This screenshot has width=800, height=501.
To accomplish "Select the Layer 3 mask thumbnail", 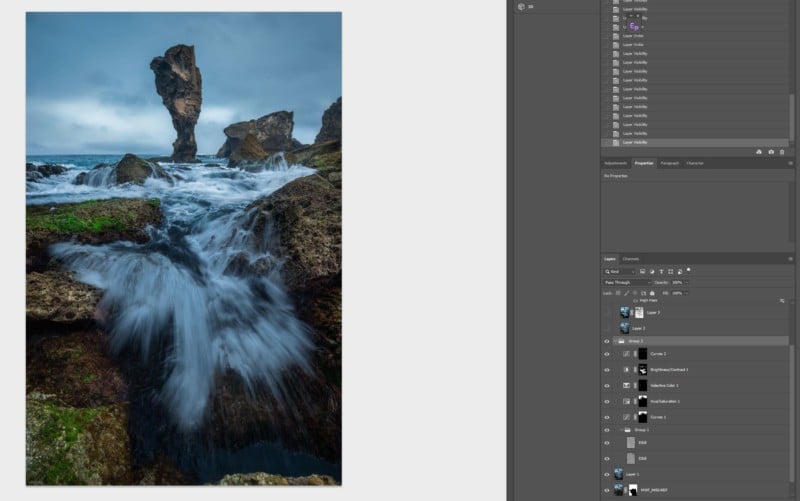I will 639,312.
